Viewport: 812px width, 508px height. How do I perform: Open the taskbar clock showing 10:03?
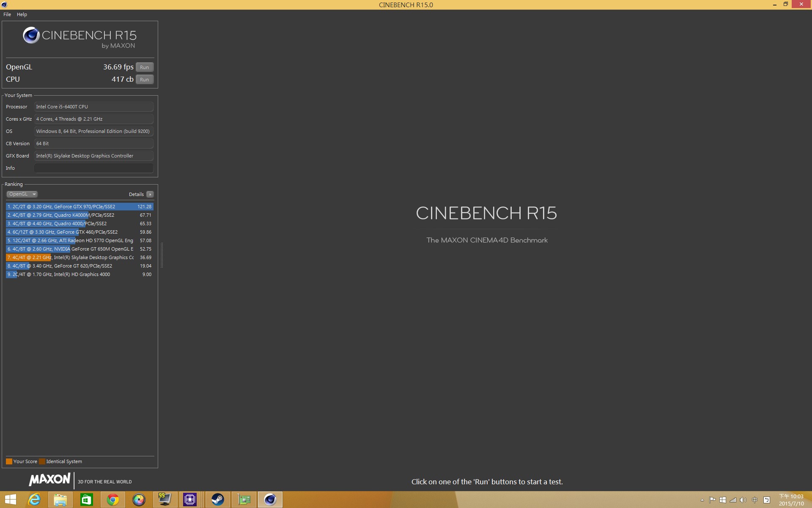pyautogui.click(x=791, y=500)
